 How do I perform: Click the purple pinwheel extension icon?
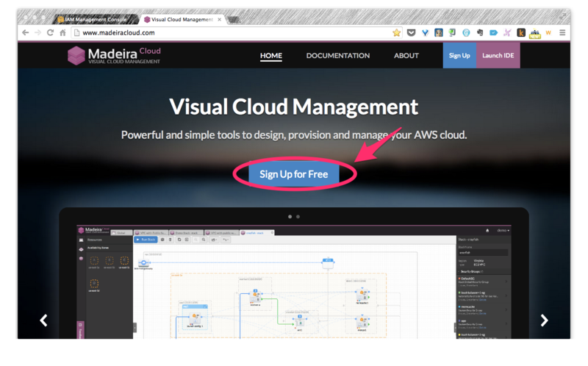click(x=507, y=32)
